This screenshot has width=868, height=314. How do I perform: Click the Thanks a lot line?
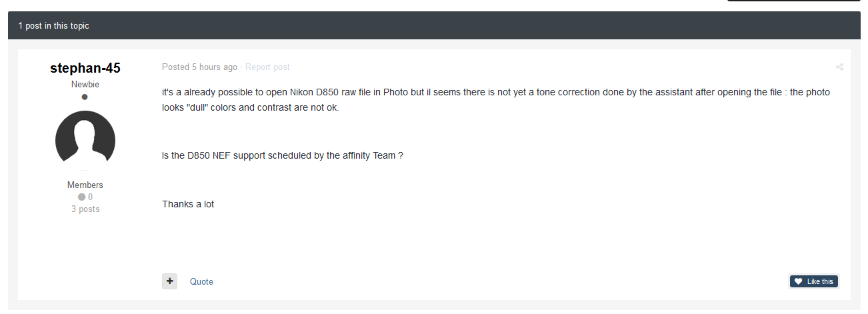188,205
